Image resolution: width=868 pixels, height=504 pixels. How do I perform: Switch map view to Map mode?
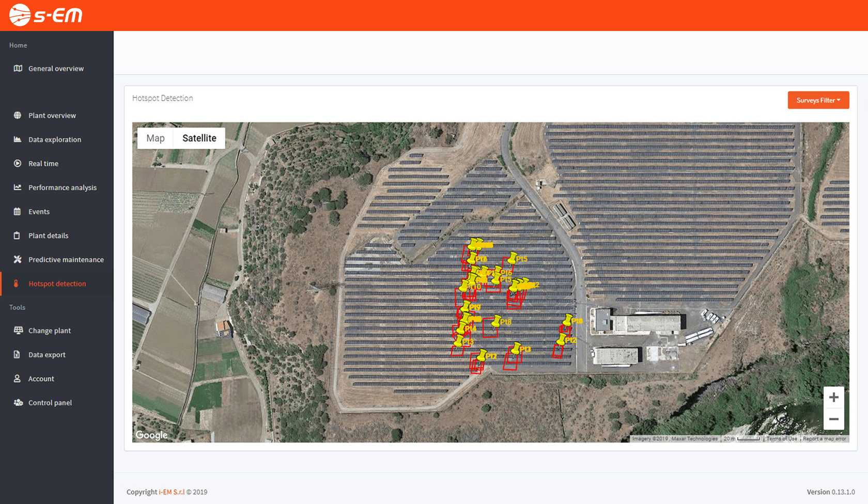click(x=156, y=138)
